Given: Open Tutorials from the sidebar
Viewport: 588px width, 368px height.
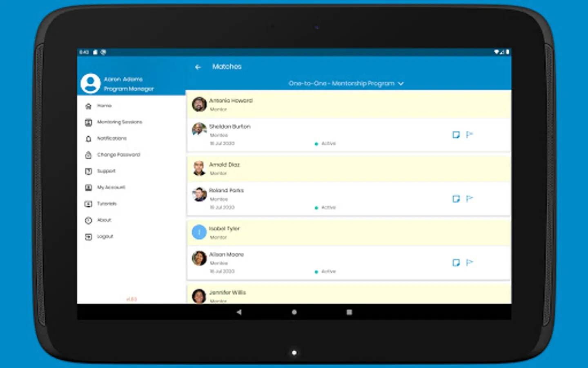Looking at the screenshot, I should point(107,204).
